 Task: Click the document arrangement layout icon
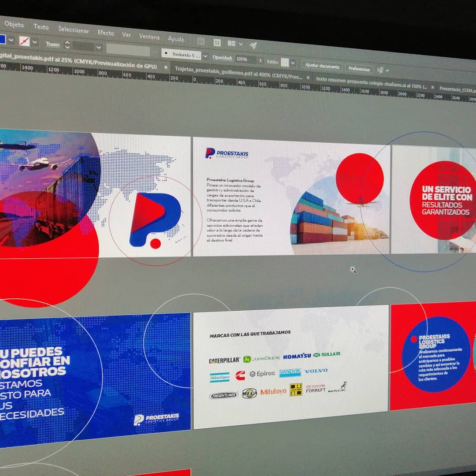point(231,43)
